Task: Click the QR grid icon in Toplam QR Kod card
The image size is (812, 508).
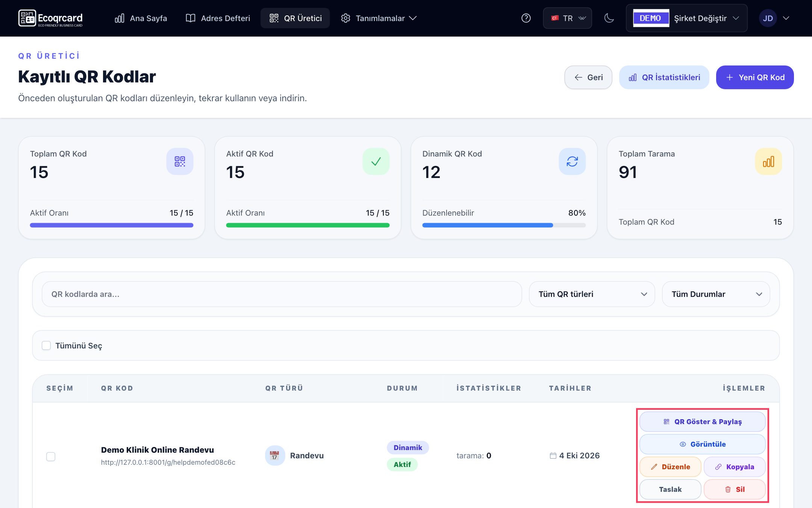Action: tap(180, 161)
